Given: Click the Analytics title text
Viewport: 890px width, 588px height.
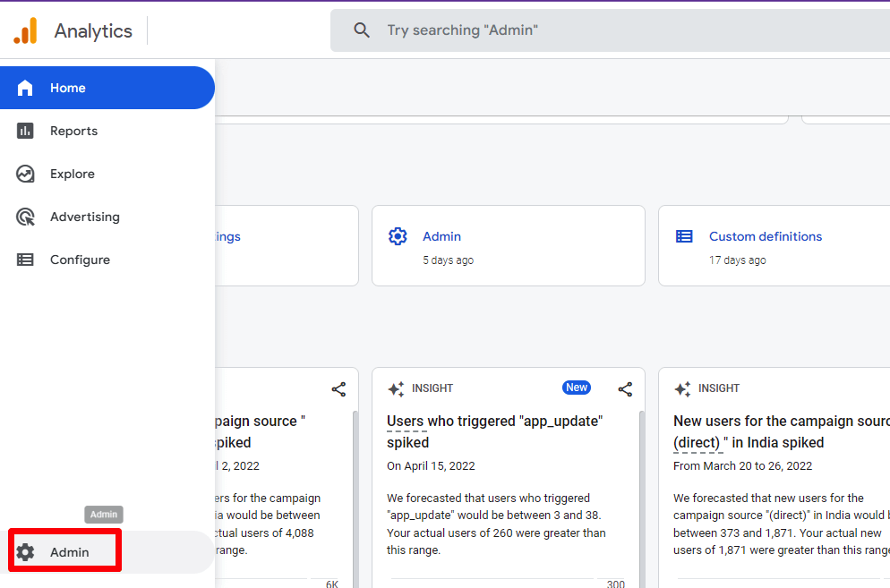Looking at the screenshot, I should click(x=93, y=31).
